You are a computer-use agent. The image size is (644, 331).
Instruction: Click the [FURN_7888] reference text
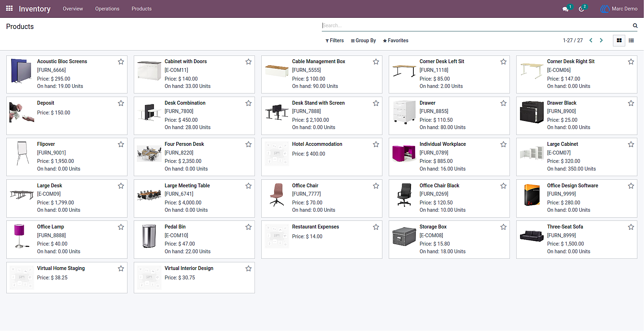coord(307,111)
